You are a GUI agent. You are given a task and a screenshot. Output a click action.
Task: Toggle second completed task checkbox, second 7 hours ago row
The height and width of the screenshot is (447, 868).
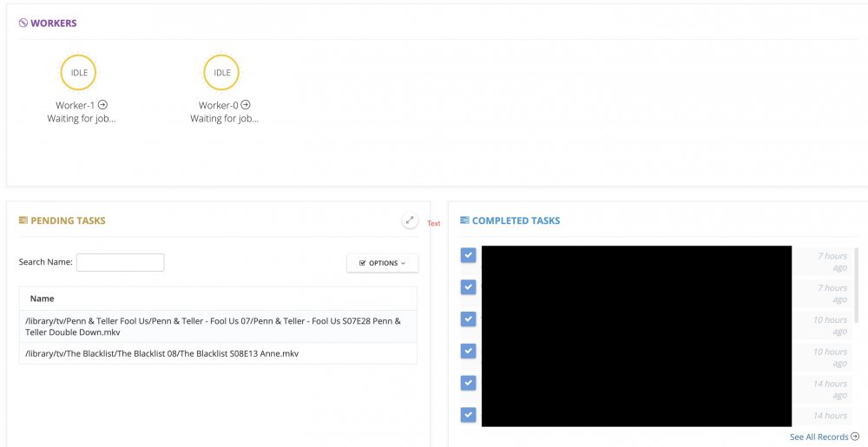(469, 287)
